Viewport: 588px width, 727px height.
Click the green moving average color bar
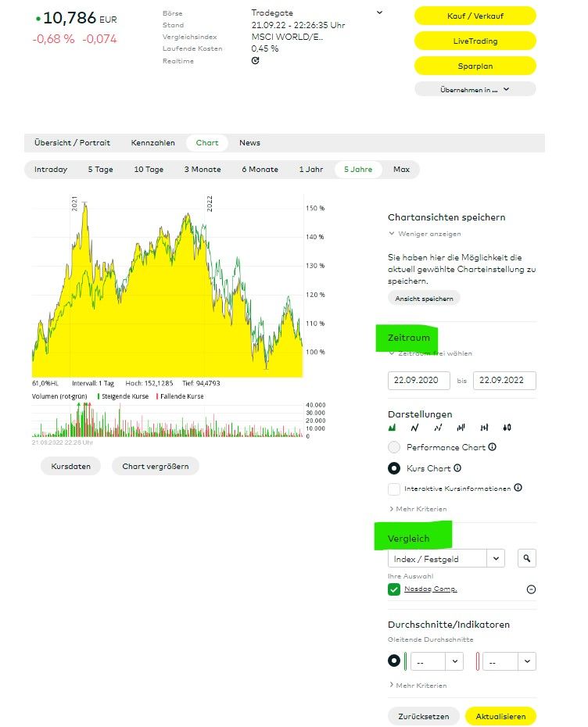click(x=405, y=661)
